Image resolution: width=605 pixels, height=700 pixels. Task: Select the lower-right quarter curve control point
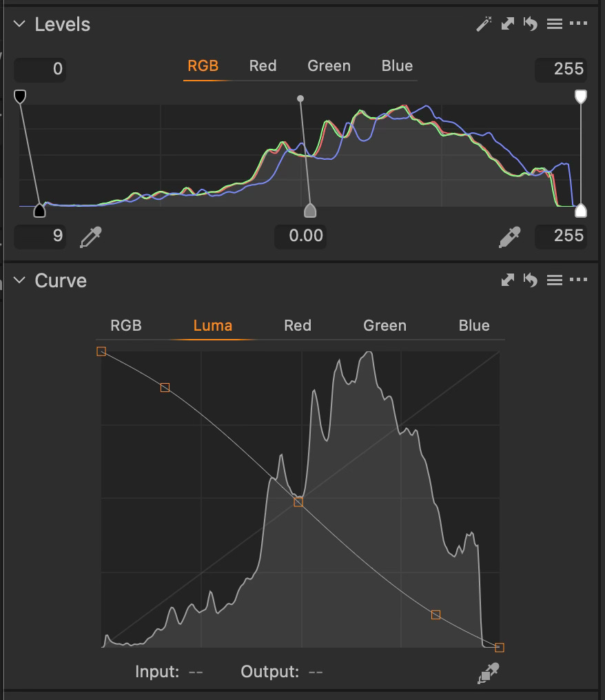click(x=435, y=615)
